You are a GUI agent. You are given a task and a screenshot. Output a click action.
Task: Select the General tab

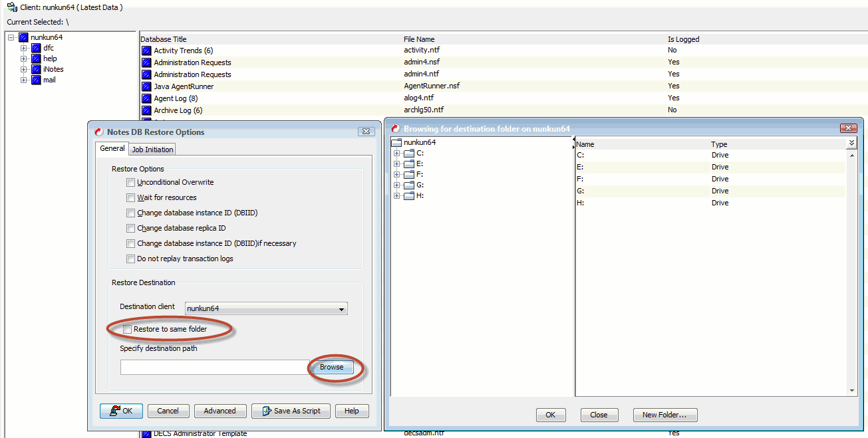[x=112, y=149]
